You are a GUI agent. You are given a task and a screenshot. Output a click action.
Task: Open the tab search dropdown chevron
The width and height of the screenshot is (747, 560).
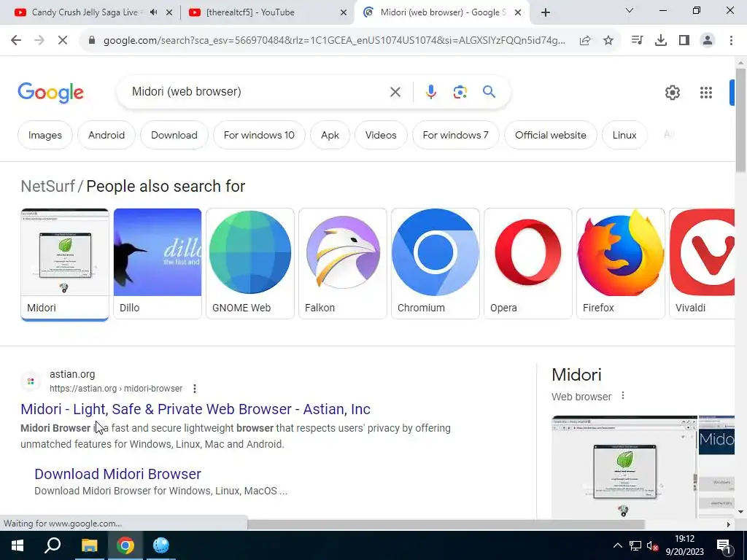630,10
